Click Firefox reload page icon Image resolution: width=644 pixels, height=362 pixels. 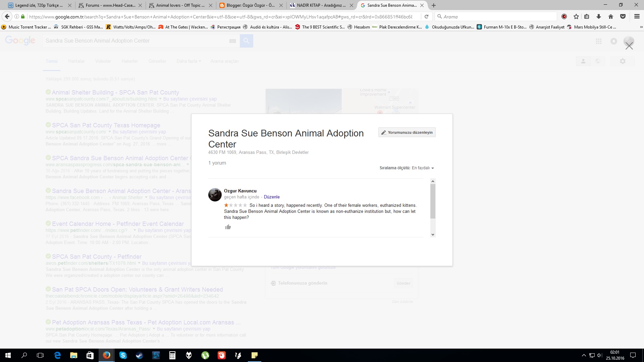point(426,16)
